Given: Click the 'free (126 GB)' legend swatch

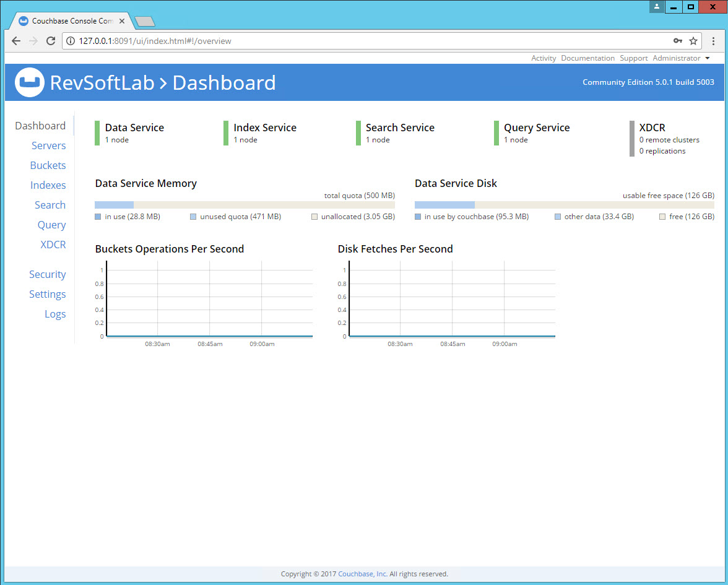Looking at the screenshot, I should point(662,217).
